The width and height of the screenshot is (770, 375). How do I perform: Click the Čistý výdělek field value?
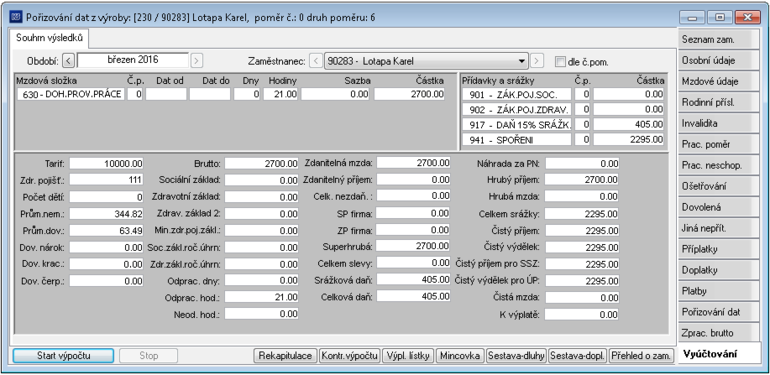click(582, 247)
